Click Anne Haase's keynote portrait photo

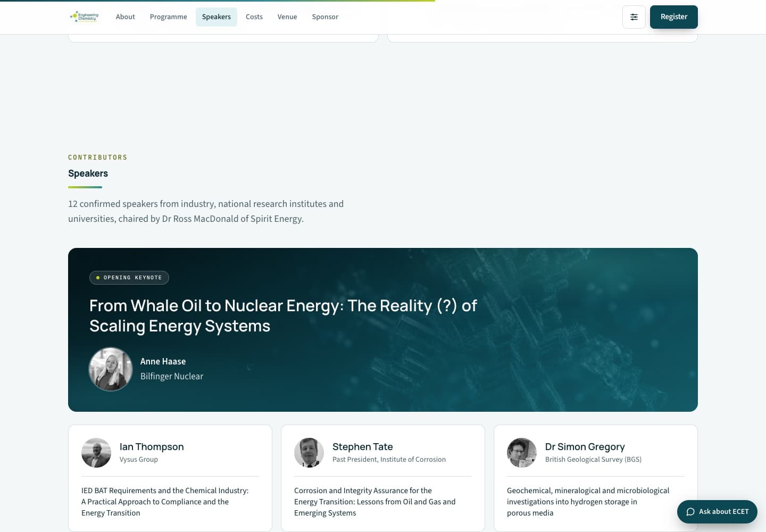click(x=111, y=369)
